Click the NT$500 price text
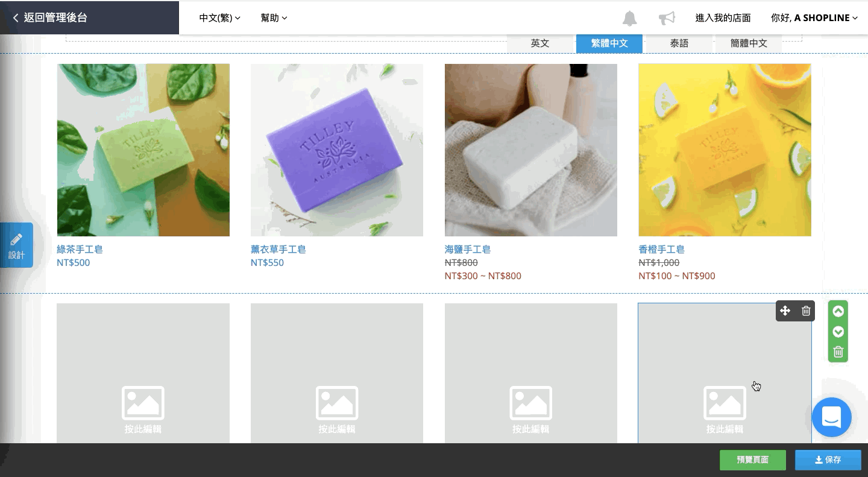The width and height of the screenshot is (868, 477). [x=73, y=263]
